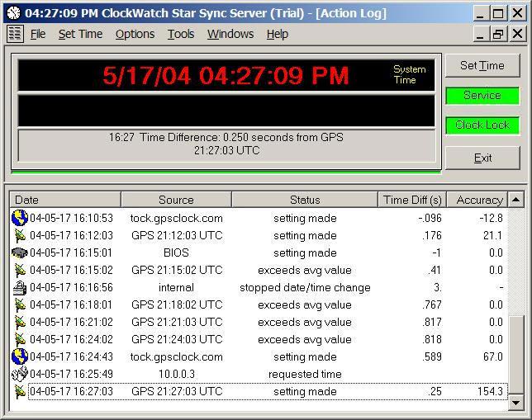Open the MDI document icon left of File
This screenshot has height=420, width=532.
[15, 34]
